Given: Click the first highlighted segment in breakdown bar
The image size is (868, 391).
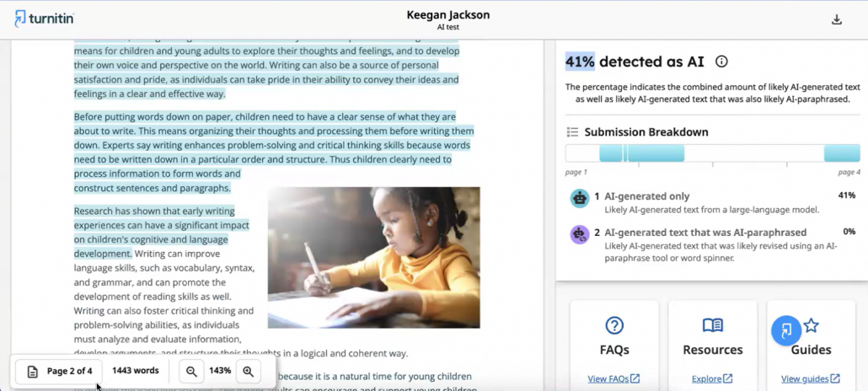Looking at the screenshot, I should pyautogui.click(x=610, y=153).
